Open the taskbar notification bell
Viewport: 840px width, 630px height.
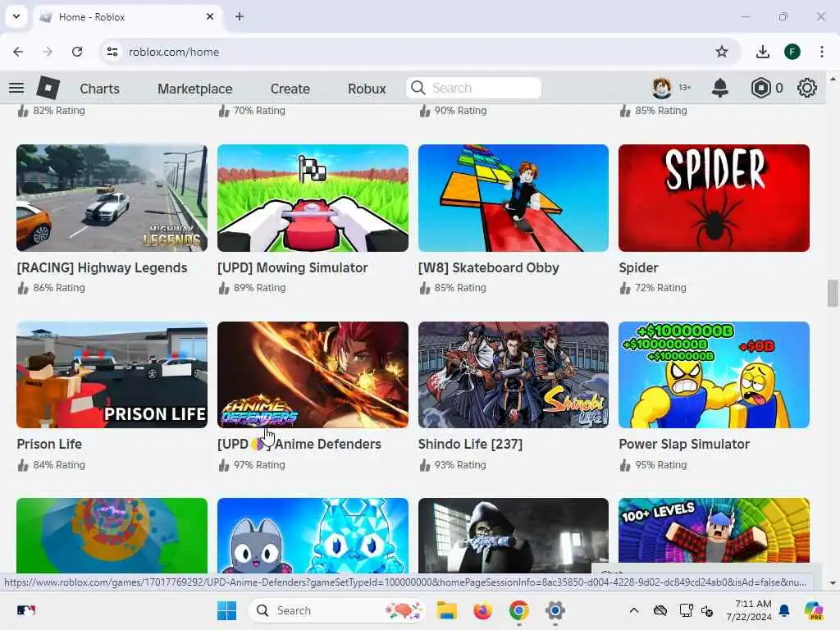tap(784, 610)
